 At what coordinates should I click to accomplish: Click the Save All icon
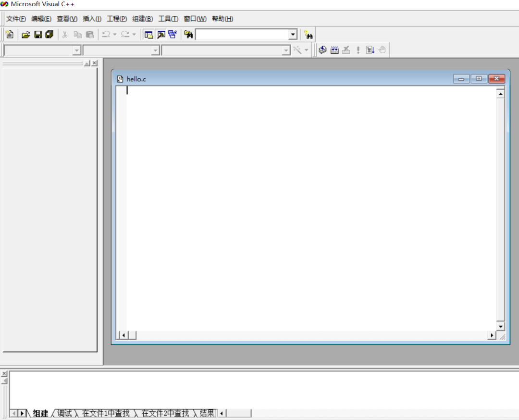49,35
